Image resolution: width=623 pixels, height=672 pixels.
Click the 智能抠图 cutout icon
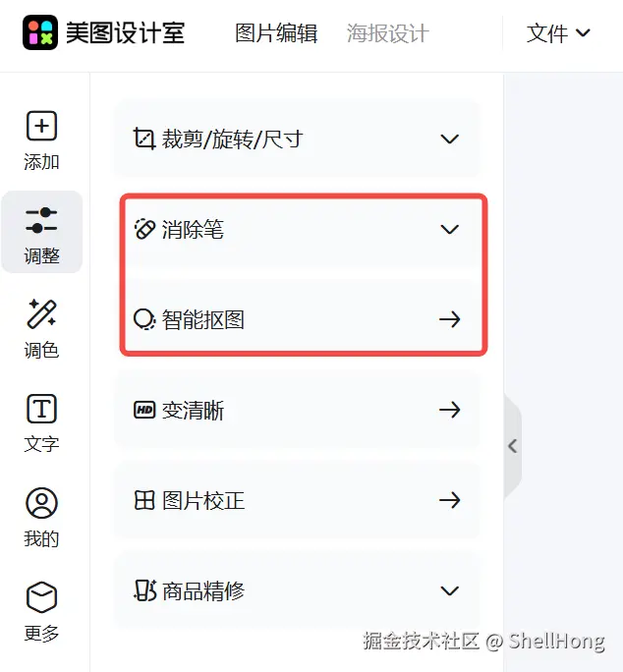pyautogui.click(x=144, y=319)
